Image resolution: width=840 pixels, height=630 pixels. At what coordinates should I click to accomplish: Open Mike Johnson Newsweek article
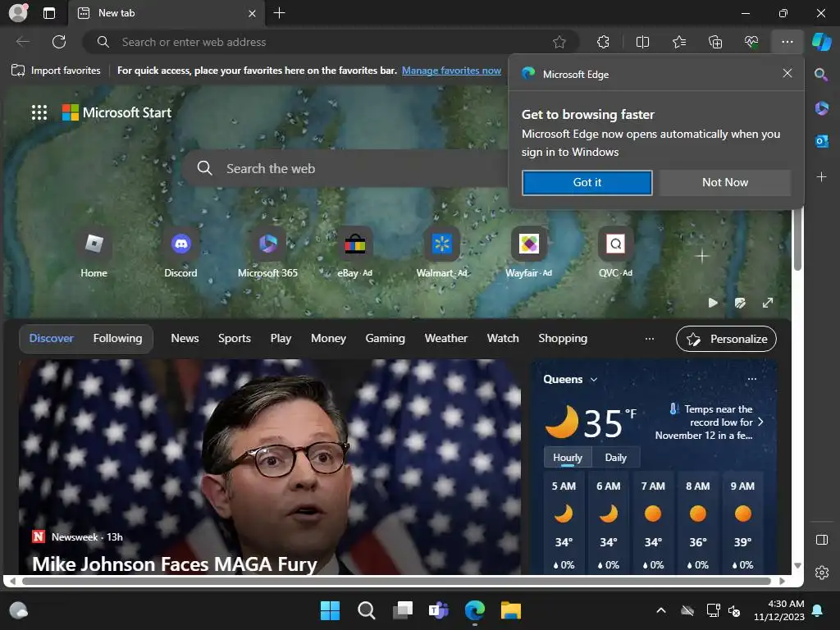[x=175, y=564]
